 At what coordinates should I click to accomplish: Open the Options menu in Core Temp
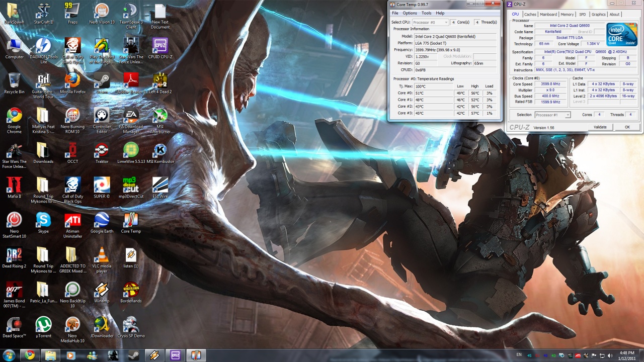coord(410,13)
